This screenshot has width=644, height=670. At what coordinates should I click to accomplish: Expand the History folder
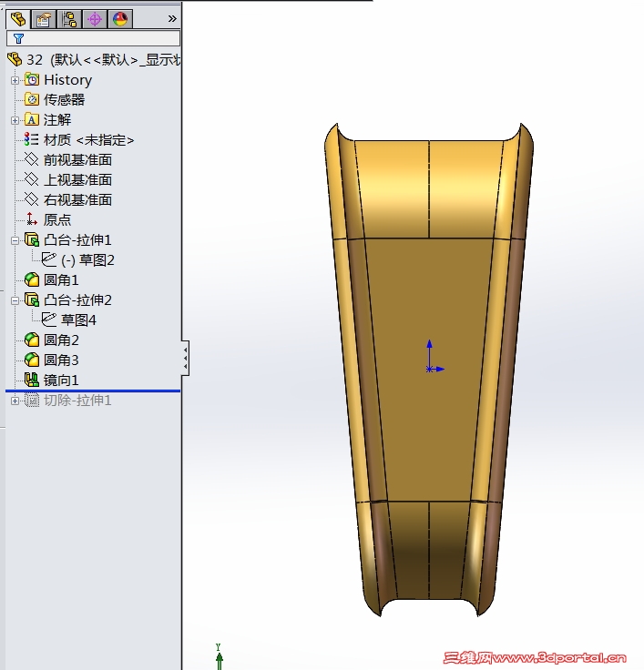click(15, 80)
